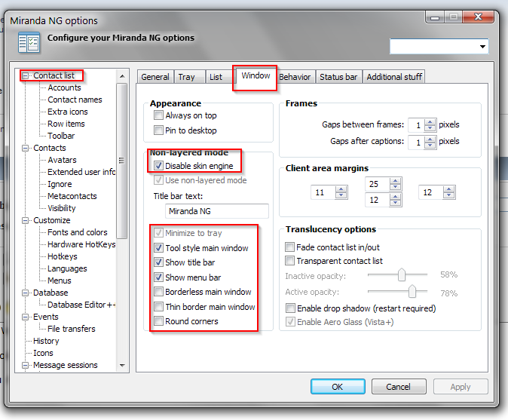Uncheck Disable skin engine
The width and height of the screenshot is (508, 420).
coord(158,166)
